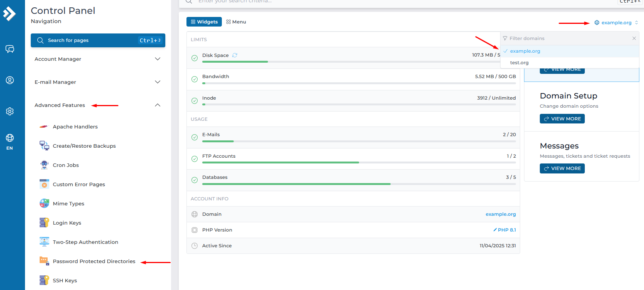Open Apache Handlers page

(75, 127)
